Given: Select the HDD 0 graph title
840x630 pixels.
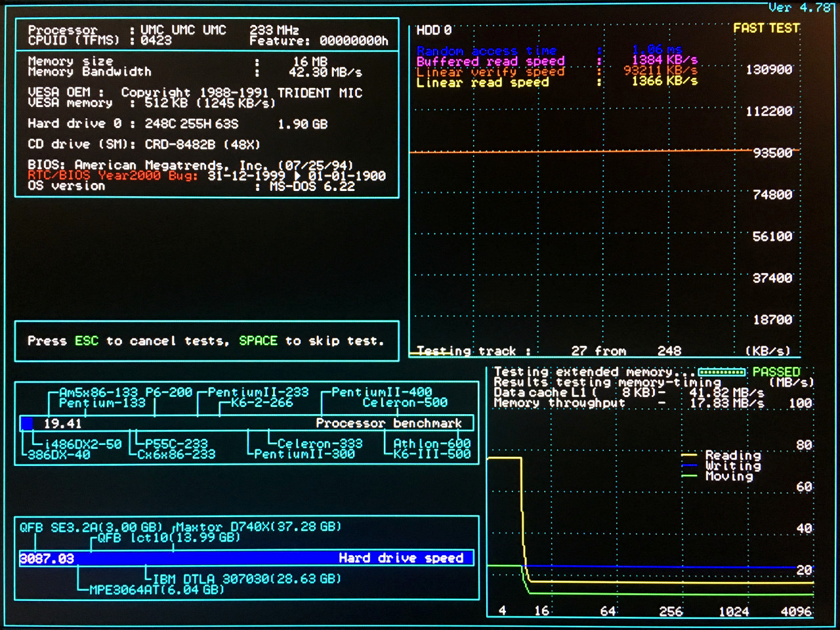Looking at the screenshot, I should point(434,30).
